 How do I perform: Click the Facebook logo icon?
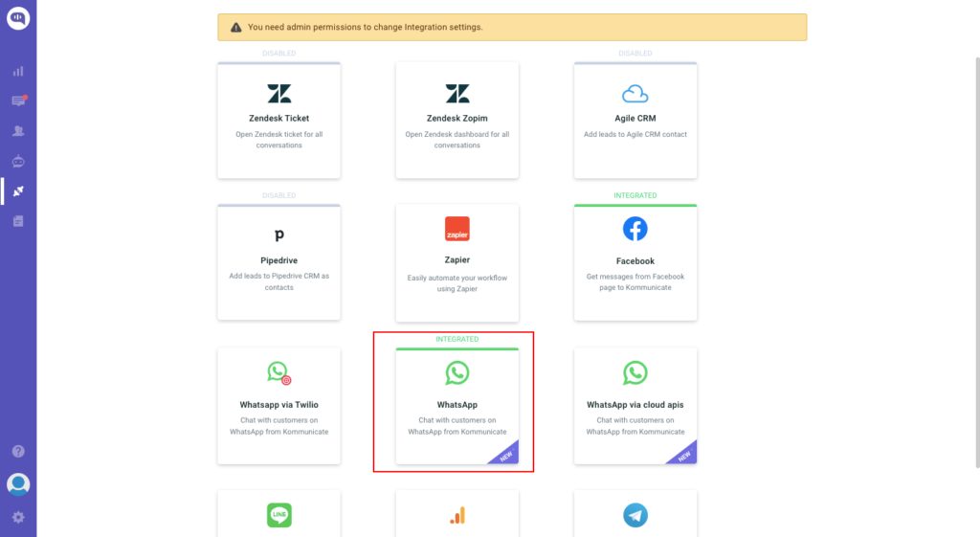click(635, 229)
